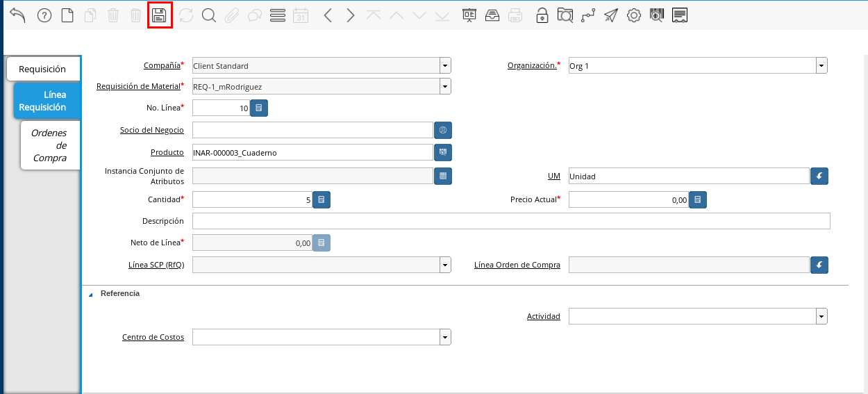Open the Workflow icon in the toolbar
This screenshot has height=394, width=868.
tap(588, 15)
